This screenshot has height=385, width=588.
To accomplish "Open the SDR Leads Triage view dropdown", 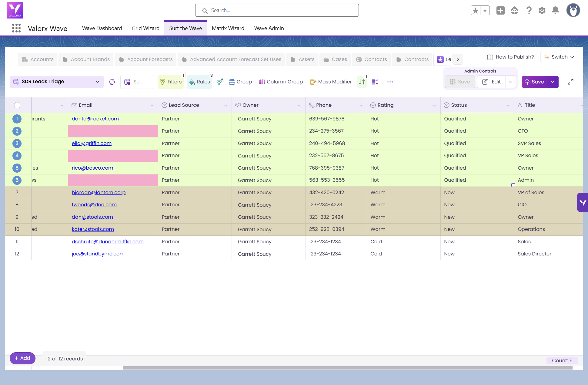I will [57, 82].
